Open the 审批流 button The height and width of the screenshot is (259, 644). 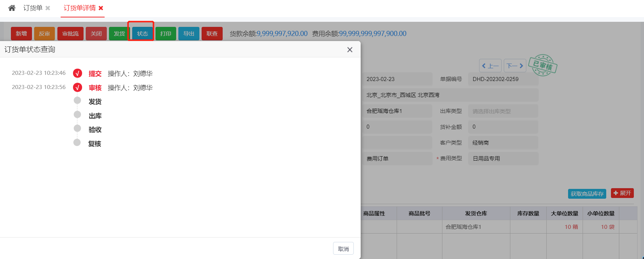coord(70,33)
